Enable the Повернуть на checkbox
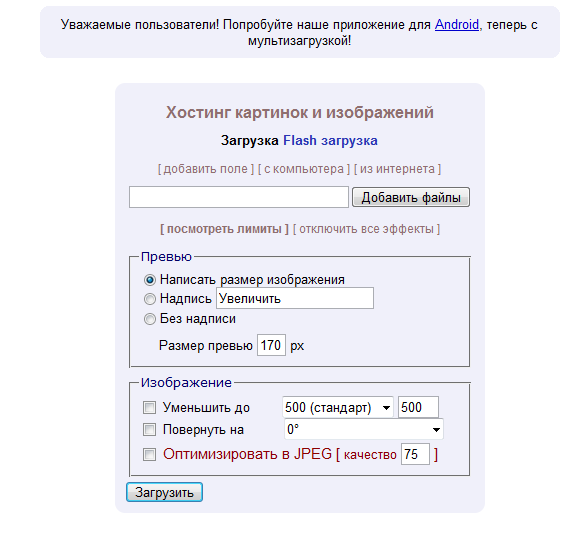This screenshot has width=584, height=542. click(149, 430)
